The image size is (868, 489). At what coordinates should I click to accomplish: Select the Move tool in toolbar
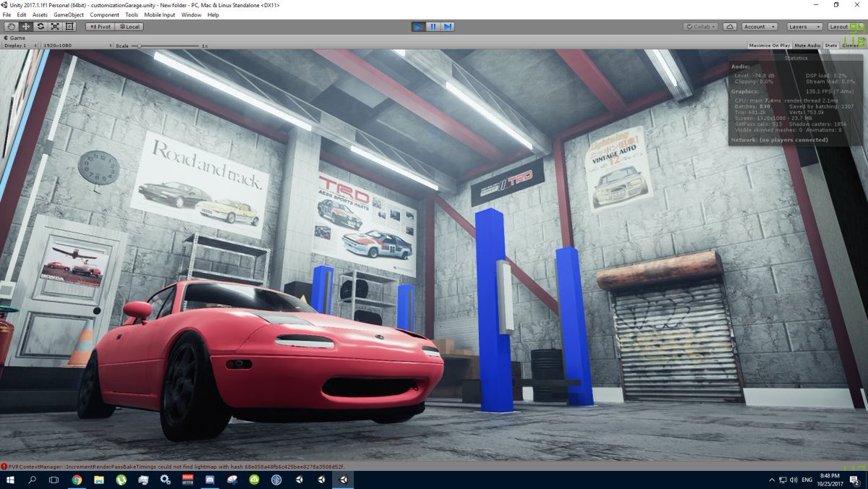tap(26, 27)
